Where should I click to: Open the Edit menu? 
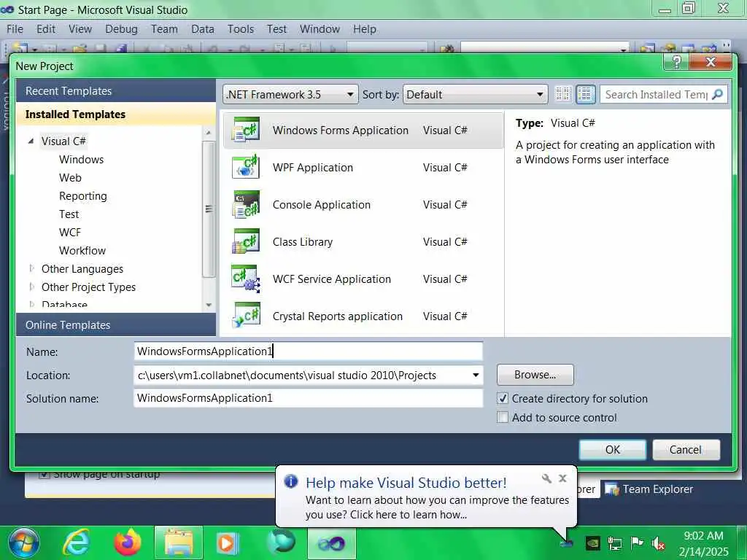(46, 29)
